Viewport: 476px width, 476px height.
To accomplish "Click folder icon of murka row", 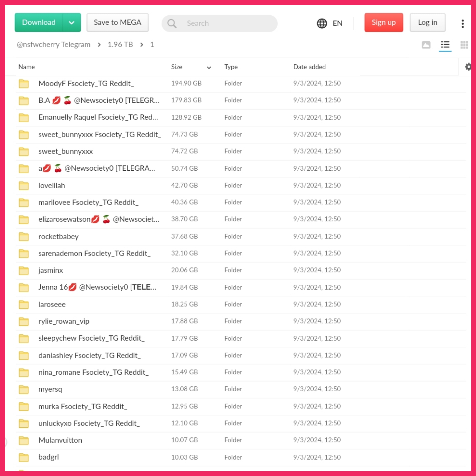I will point(24,407).
